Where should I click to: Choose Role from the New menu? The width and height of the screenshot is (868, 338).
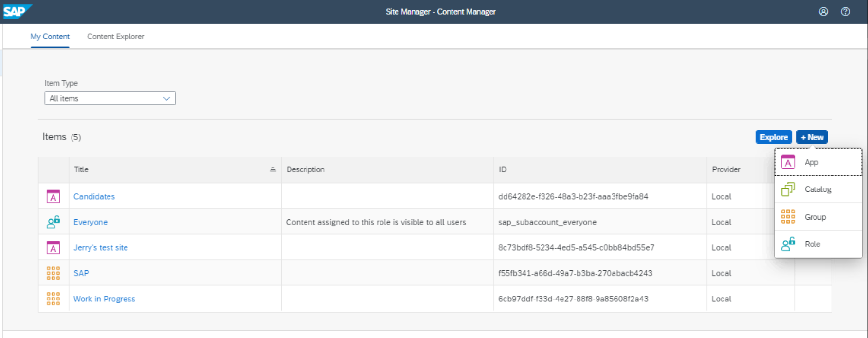(x=818, y=244)
